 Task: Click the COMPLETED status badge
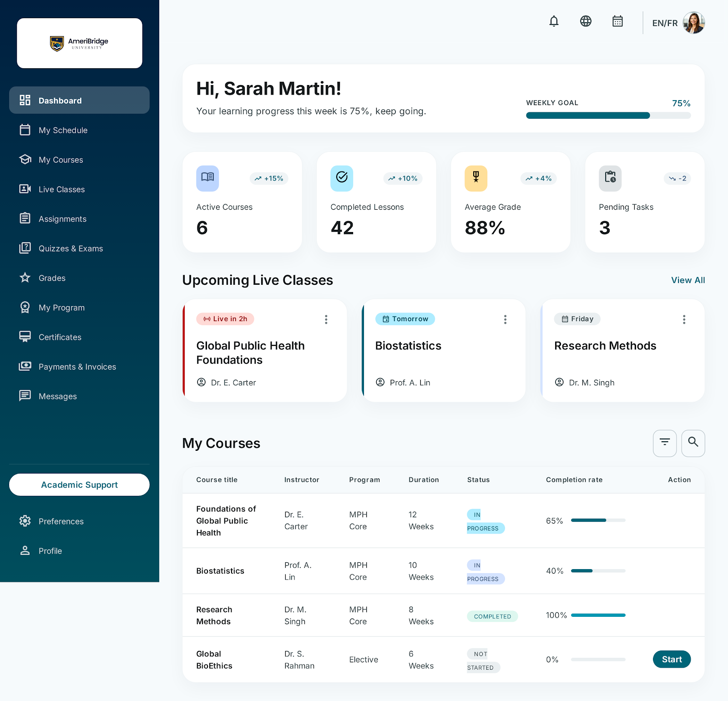click(492, 616)
